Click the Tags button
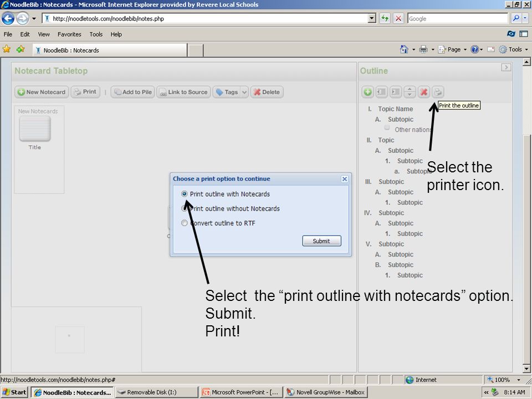This screenshot has width=532, height=399. 227,92
